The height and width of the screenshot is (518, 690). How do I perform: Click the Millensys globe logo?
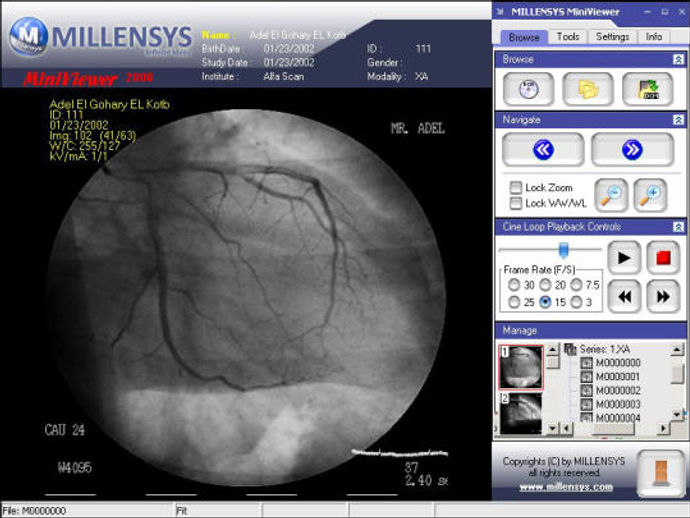29,37
